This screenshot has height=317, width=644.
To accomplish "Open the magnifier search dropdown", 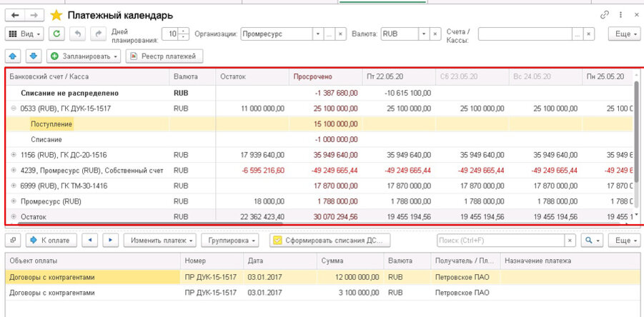I will tap(592, 241).
